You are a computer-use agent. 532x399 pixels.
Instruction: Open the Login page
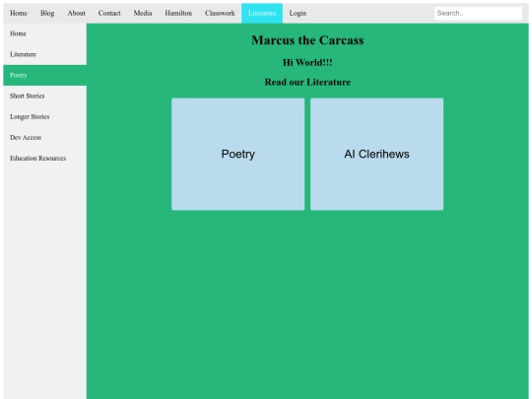[x=298, y=13]
